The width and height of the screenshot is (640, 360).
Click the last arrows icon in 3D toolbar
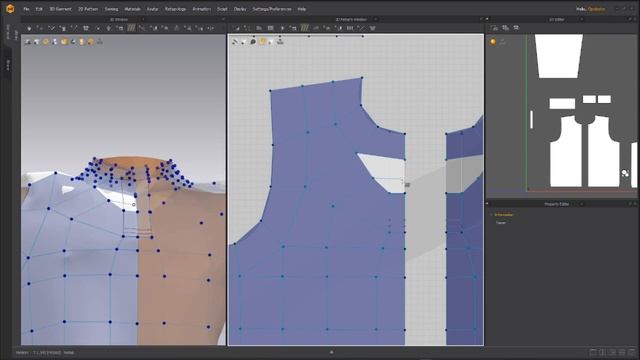click(x=211, y=28)
